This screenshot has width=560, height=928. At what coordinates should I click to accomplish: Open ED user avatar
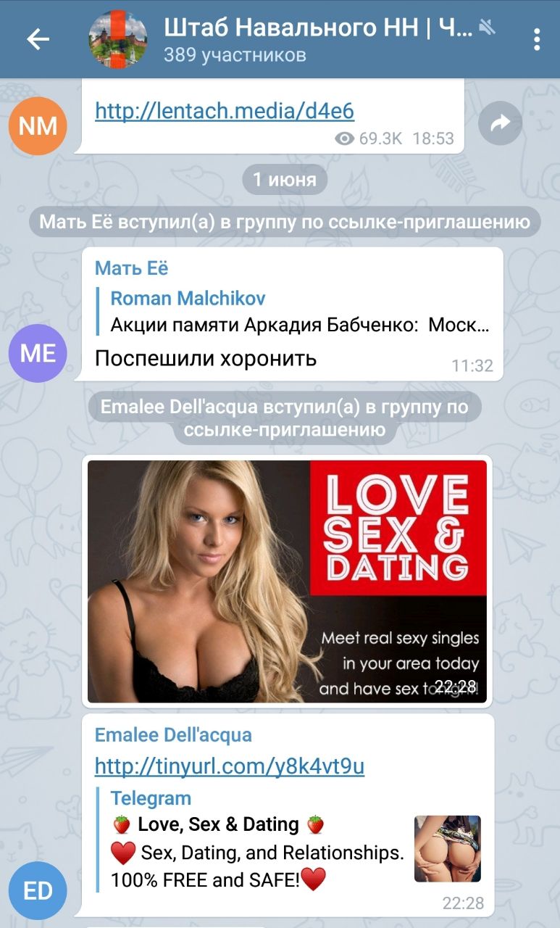pos(38,891)
